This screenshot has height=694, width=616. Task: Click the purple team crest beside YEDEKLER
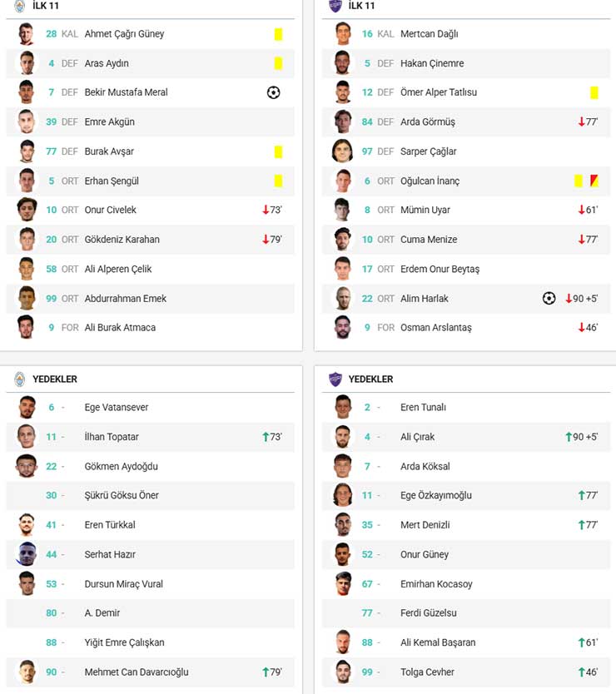click(x=335, y=379)
